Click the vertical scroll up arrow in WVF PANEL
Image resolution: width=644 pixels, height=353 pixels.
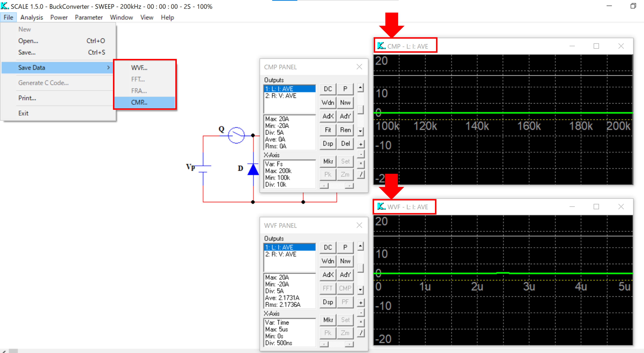pos(360,246)
